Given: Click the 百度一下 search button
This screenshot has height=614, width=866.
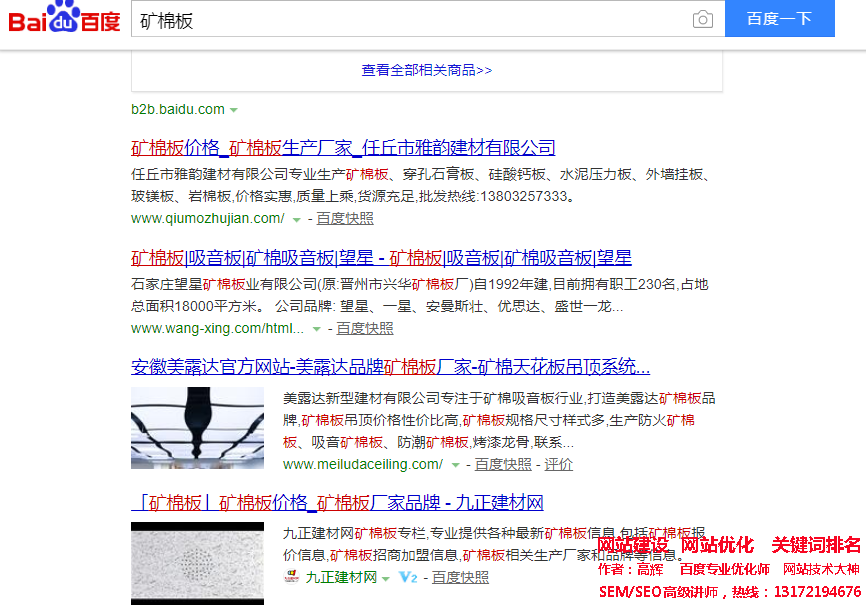Looking at the screenshot, I should point(779,19).
